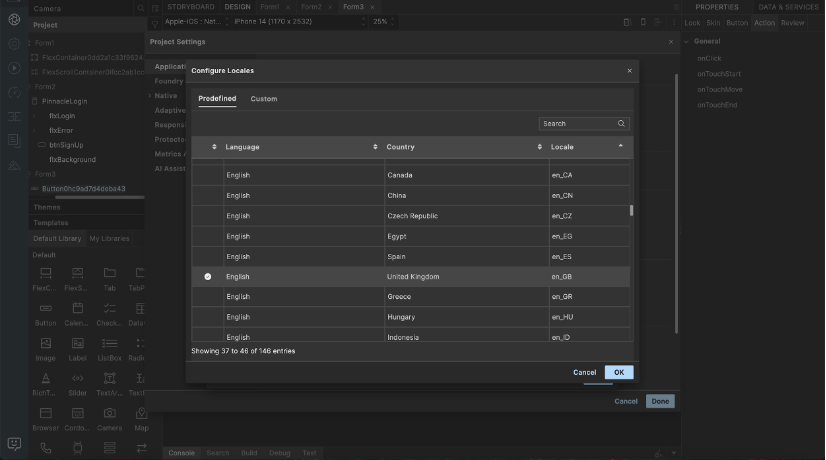This screenshot has width=826, height=460.
Task: Switch to the Custom locales tab
Action: coord(264,99)
